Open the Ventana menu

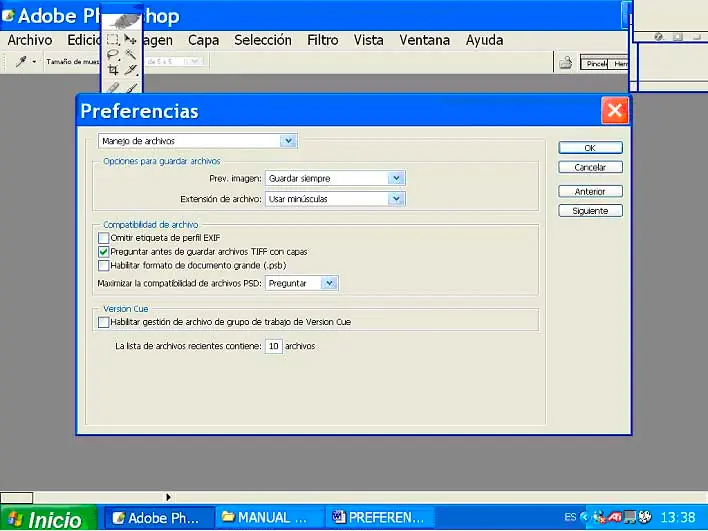pyautogui.click(x=424, y=40)
